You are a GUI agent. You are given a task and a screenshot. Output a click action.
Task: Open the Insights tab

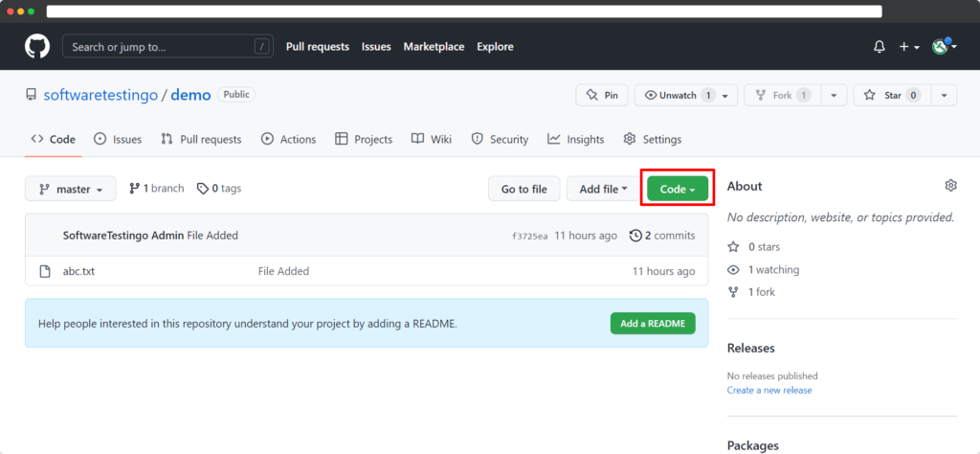coord(575,139)
